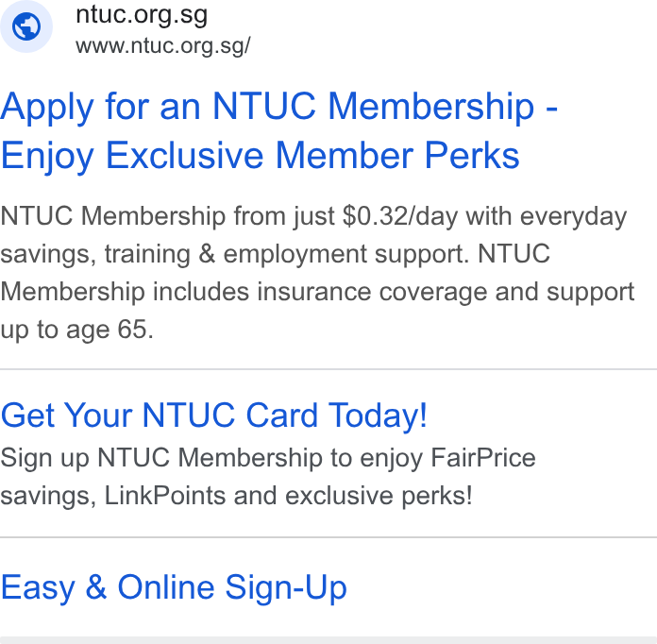The width and height of the screenshot is (657, 644).
Task: Click the 'training & employment support' text
Action: click(287, 255)
